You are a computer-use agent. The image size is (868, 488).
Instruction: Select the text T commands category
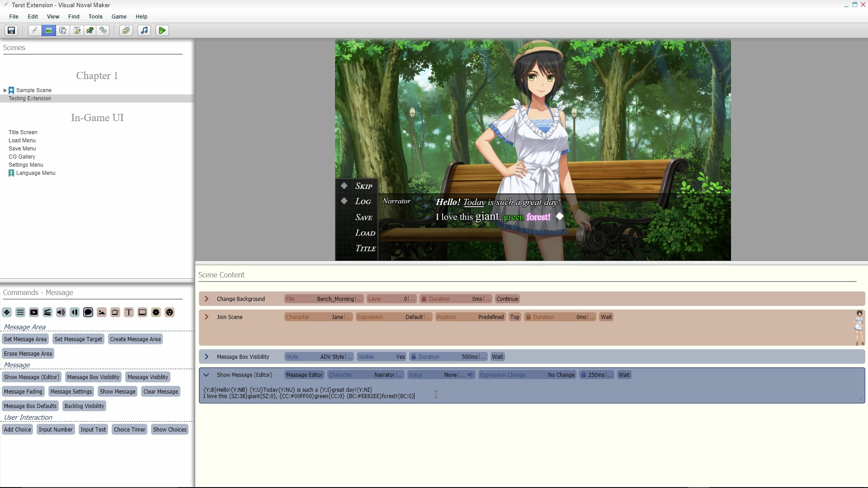click(129, 312)
